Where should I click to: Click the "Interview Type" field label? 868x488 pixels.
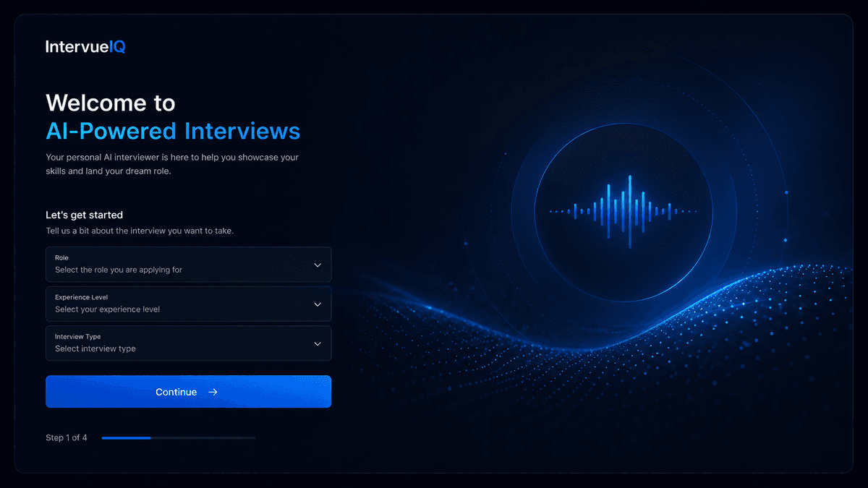[77, 336]
